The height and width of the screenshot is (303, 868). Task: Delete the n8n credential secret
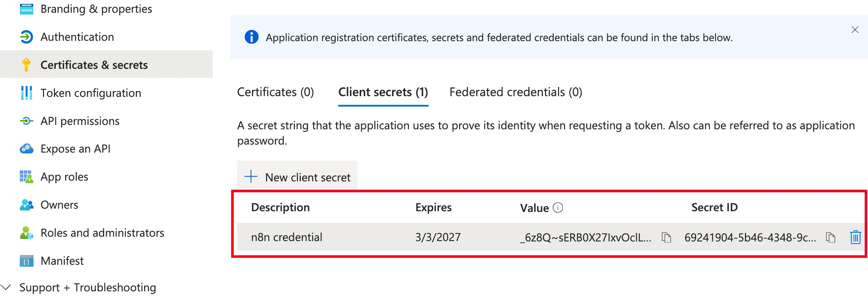[855, 237]
